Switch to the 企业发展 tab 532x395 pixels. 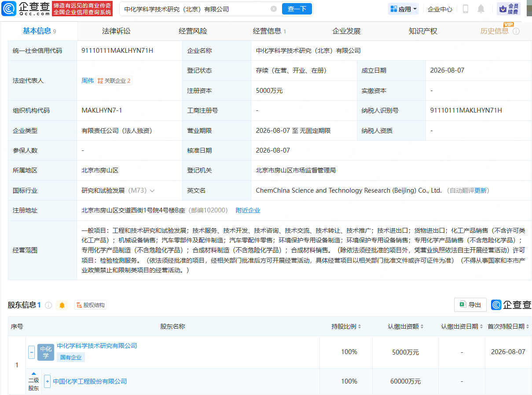click(346, 31)
